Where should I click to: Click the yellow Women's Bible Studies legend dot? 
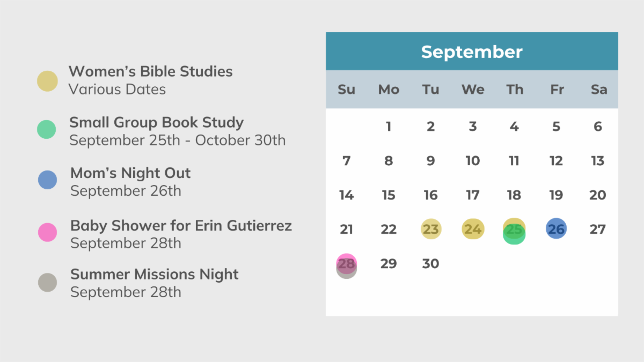click(x=47, y=81)
